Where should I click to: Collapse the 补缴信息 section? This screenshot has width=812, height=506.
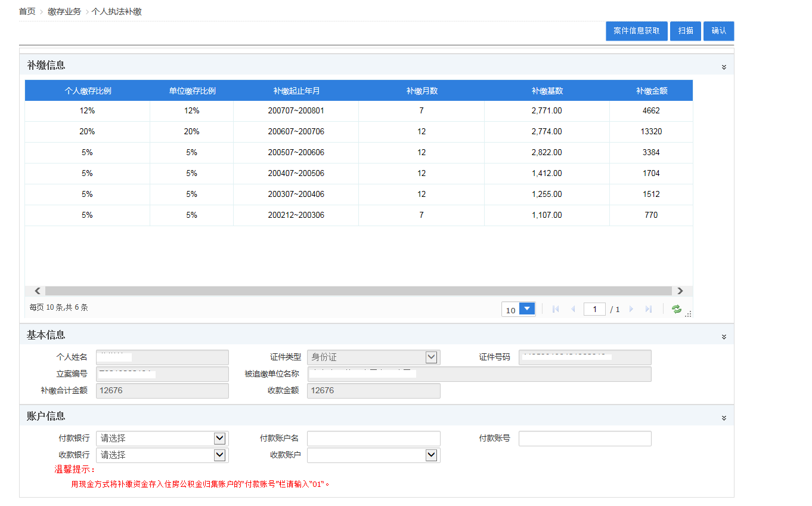[724, 67]
